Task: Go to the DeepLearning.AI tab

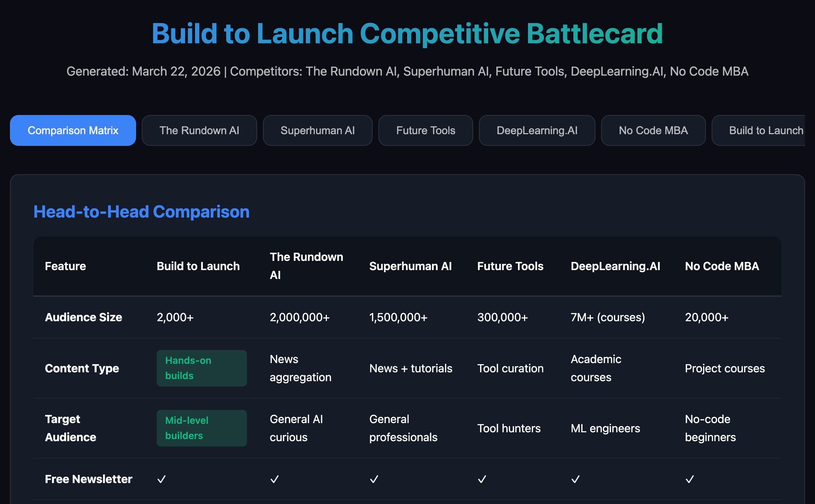Action: tap(537, 130)
